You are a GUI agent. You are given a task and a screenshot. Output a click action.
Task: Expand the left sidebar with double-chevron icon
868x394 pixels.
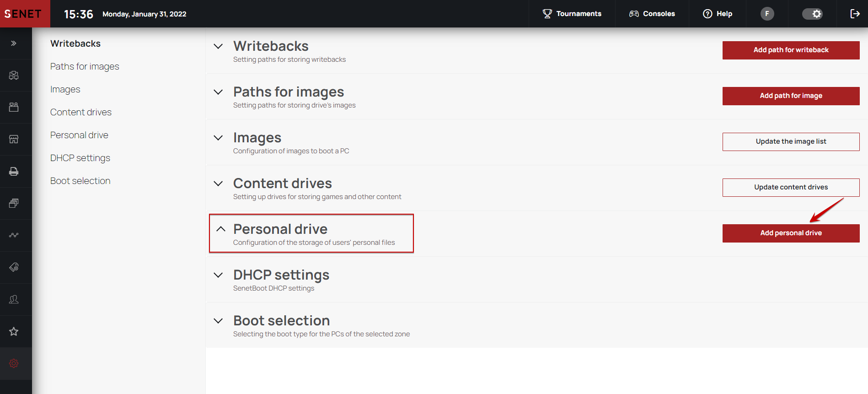(x=14, y=43)
